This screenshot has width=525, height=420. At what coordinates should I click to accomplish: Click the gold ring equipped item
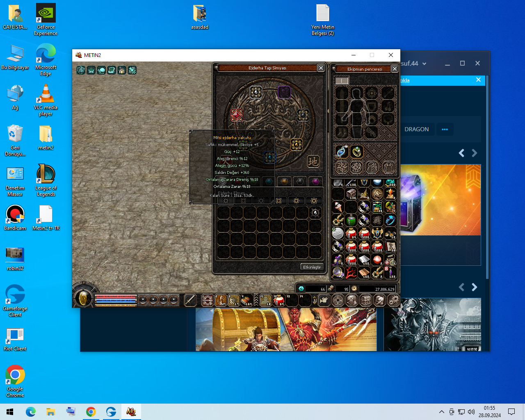click(357, 151)
